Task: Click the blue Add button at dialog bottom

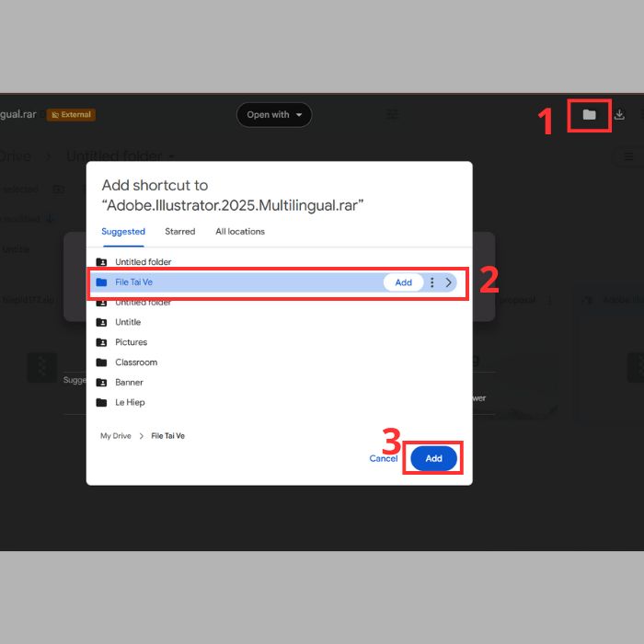Action: (433, 458)
